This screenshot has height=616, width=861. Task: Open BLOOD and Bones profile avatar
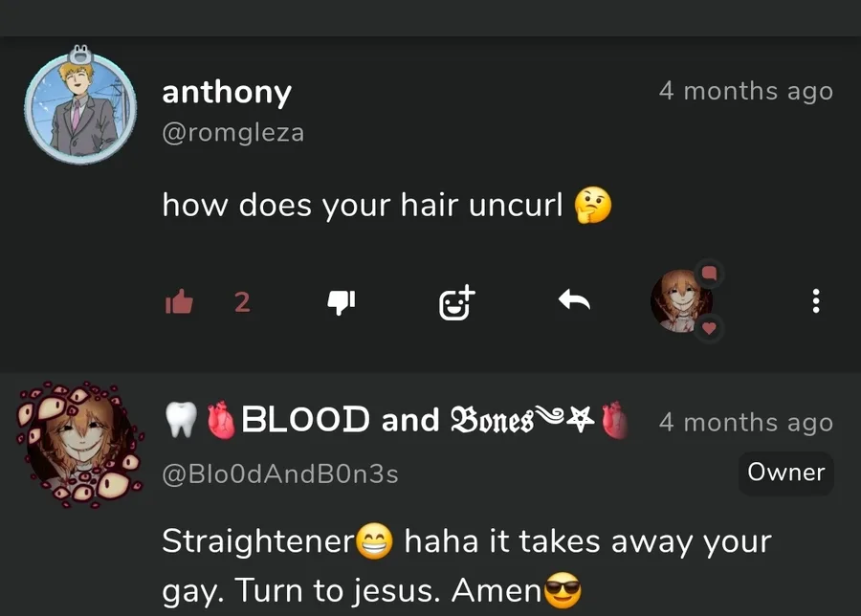pos(79,444)
